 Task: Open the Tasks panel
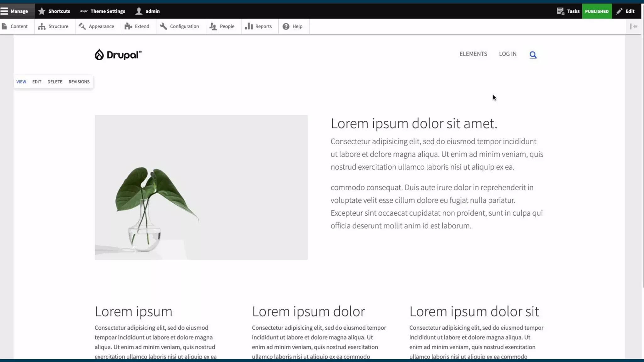click(x=568, y=11)
